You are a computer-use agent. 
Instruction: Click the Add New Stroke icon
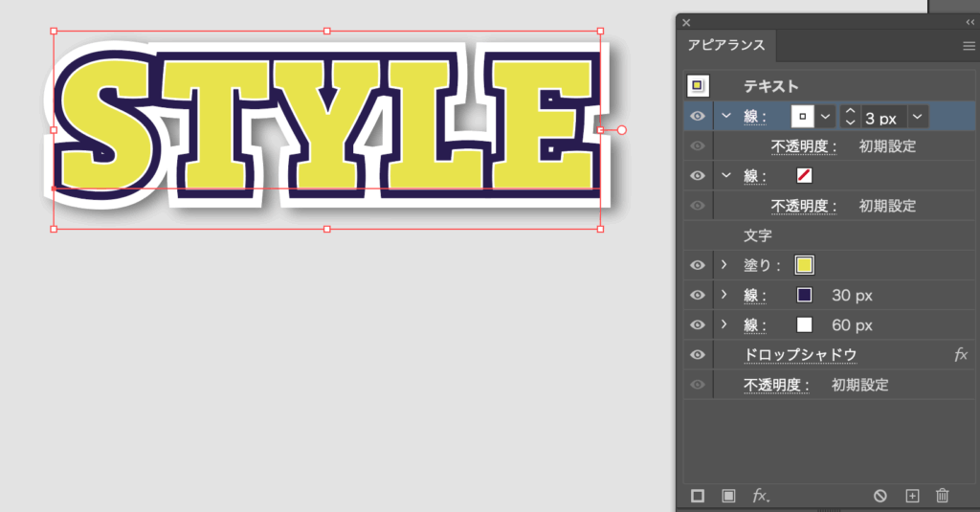pyautogui.click(x=698, y=495)
